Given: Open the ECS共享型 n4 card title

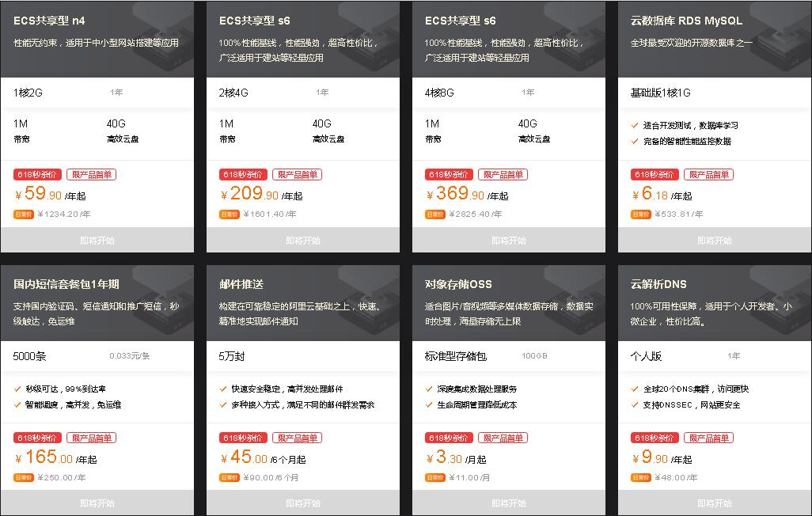Looking at the screenshot, I should (49, 21).
